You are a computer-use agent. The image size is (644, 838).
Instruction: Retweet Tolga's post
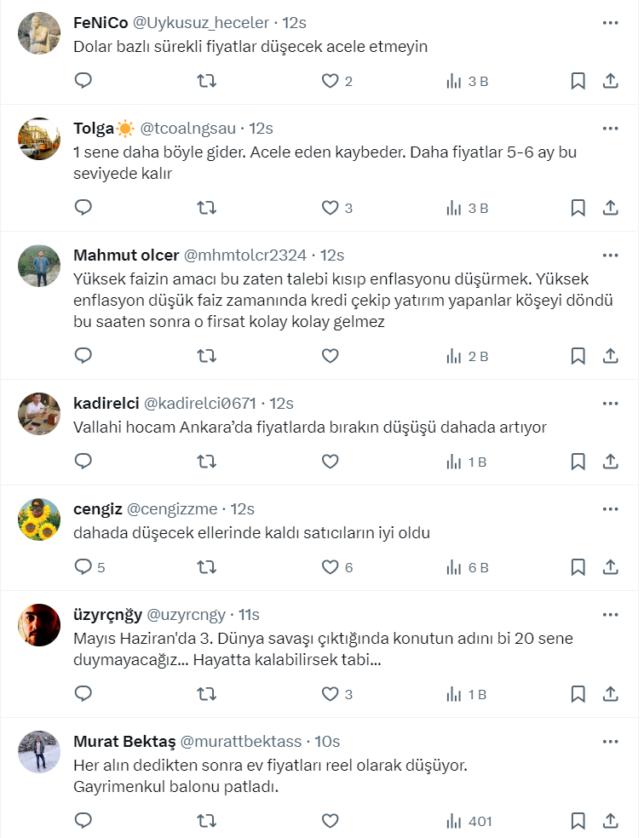(x=206, y=208)
